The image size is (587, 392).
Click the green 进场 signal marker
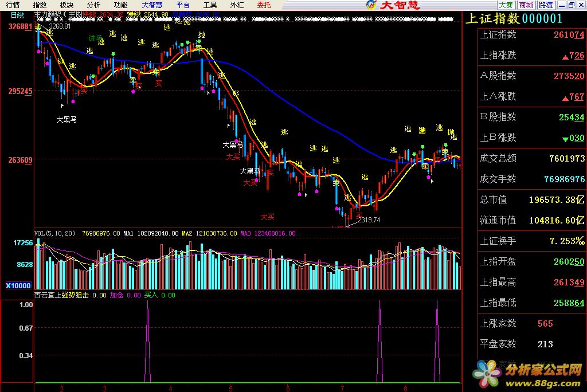95,38
